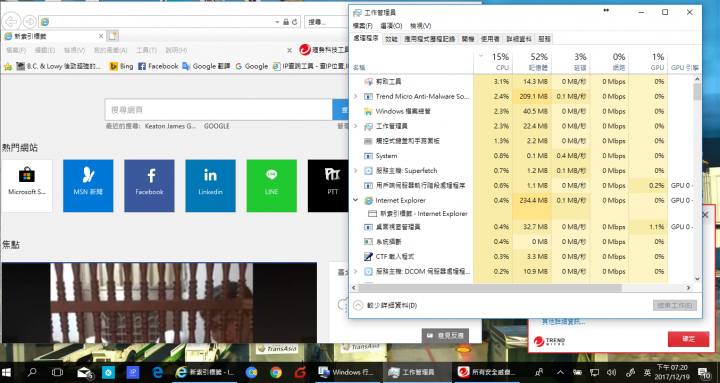The height and width of the screenshot is (383, 720).
Task: Click the taskbar search magnifier icon
Action: coord(32,372)
